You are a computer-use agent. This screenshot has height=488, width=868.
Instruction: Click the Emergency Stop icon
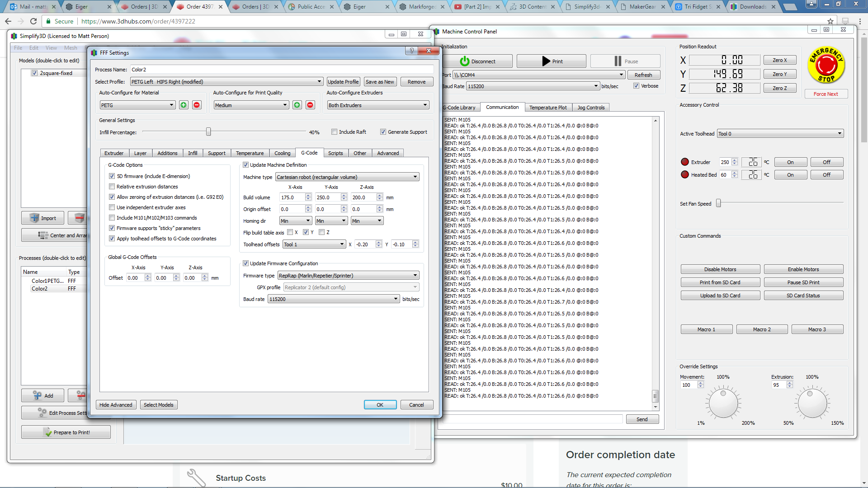pyautogui.click(x=826, y=65)
